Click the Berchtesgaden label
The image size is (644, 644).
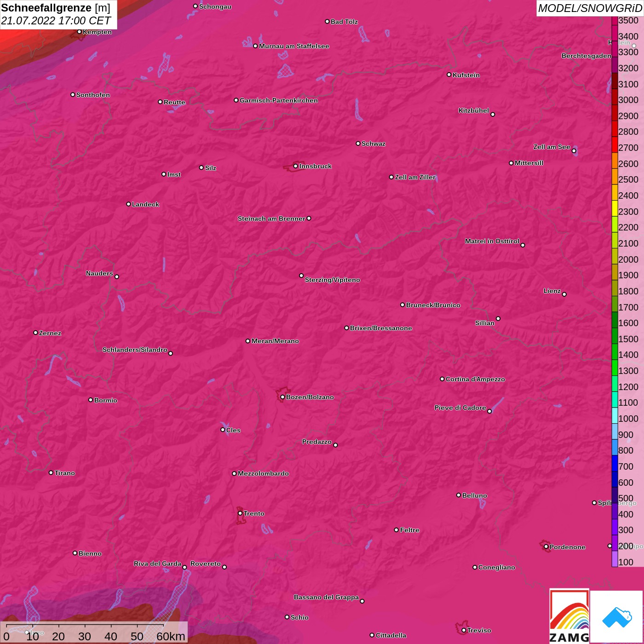click(586, 56)
